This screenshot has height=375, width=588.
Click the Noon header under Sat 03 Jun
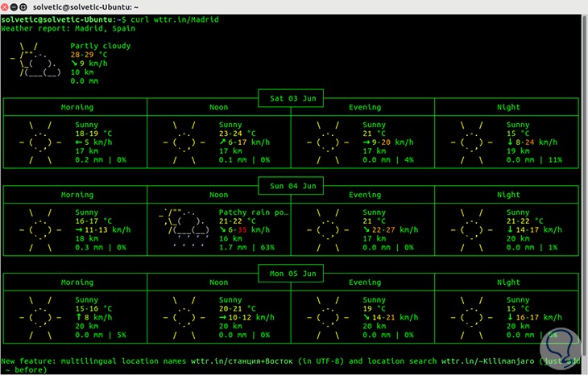(218, 107)
